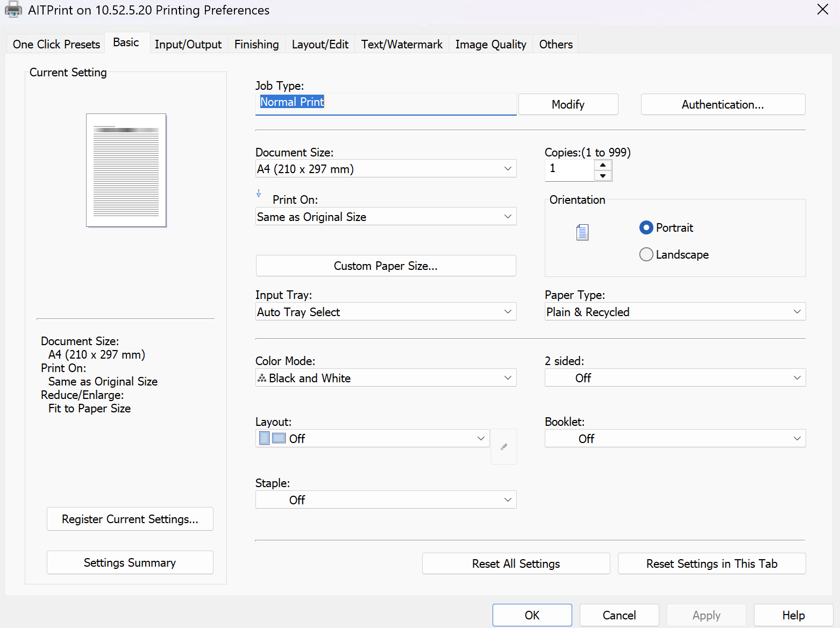This screenshot has width=840, height=628.
Task: Open the Image Quality tab
Action: point(490,44)
